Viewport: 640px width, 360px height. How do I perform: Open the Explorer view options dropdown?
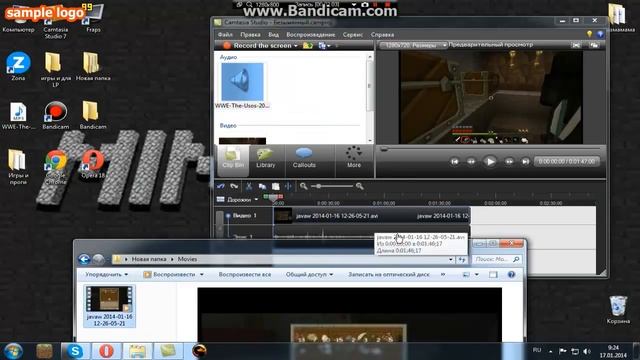coord(476,274)
